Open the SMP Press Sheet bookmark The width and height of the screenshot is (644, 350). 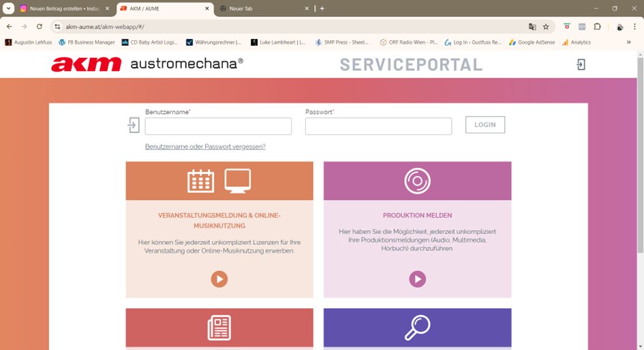[x=341, y=42]
